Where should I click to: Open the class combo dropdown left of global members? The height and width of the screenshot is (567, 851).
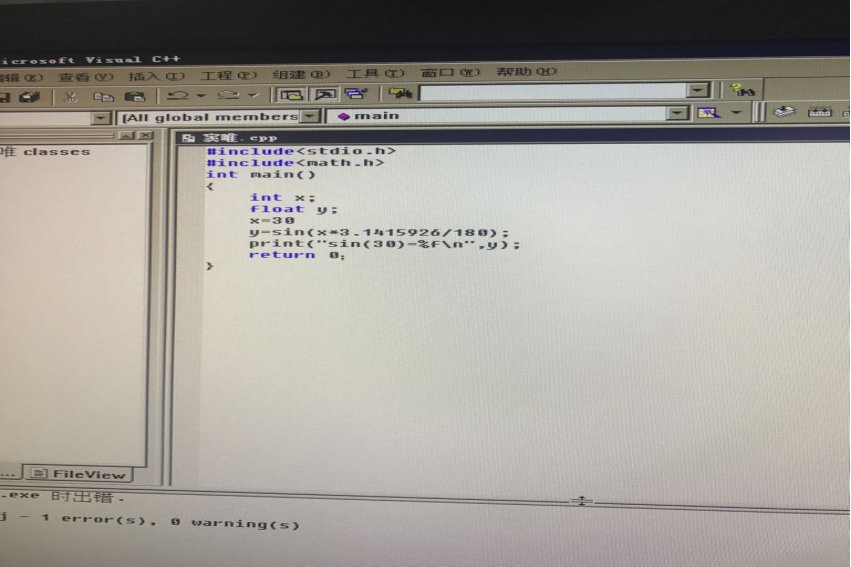100,118
